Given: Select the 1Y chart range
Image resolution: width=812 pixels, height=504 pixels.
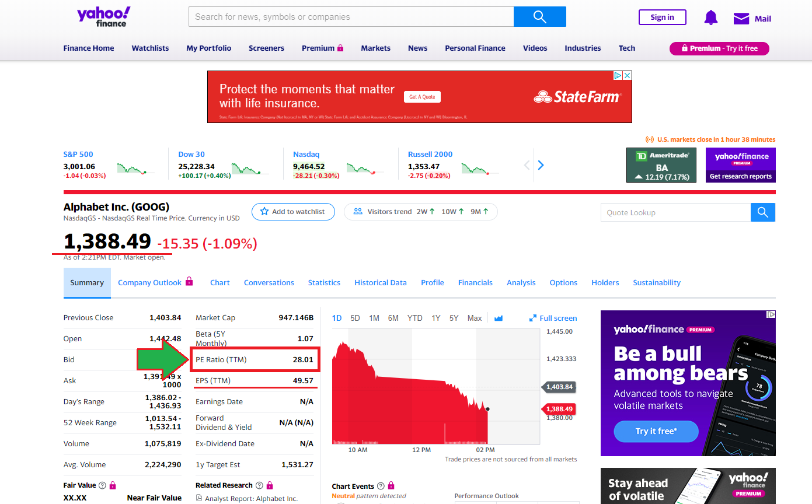Looking at the screenshot, I should pyautogui.click(x=436, y=318).
